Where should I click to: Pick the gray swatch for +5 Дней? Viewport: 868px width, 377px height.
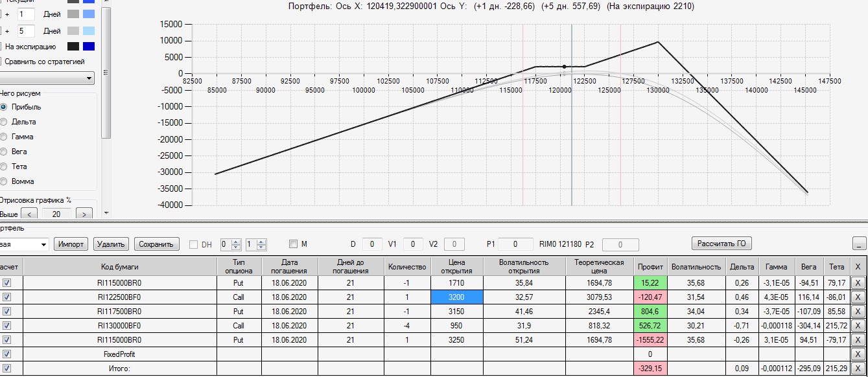tap(73, 30)
